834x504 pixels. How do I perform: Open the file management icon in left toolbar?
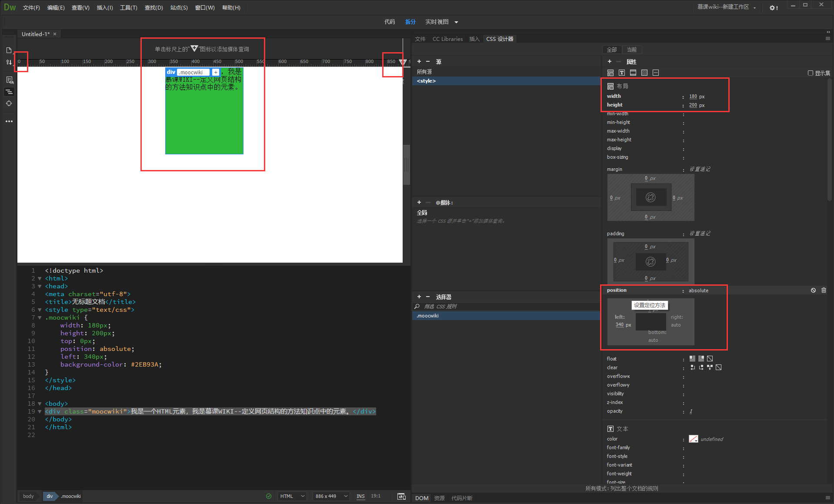point(9,50)
